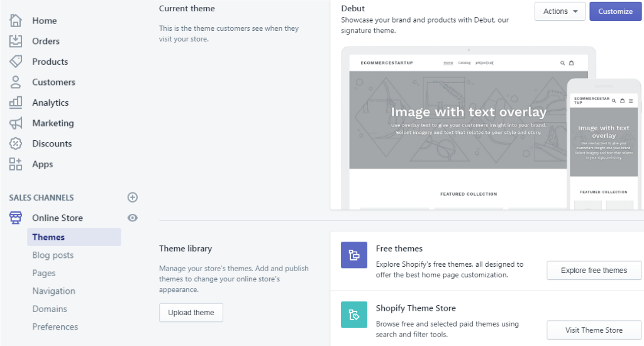The width and height of the screenshot is (644, 346).
Task: Click the Free themes purple icon
Action: 354,255
